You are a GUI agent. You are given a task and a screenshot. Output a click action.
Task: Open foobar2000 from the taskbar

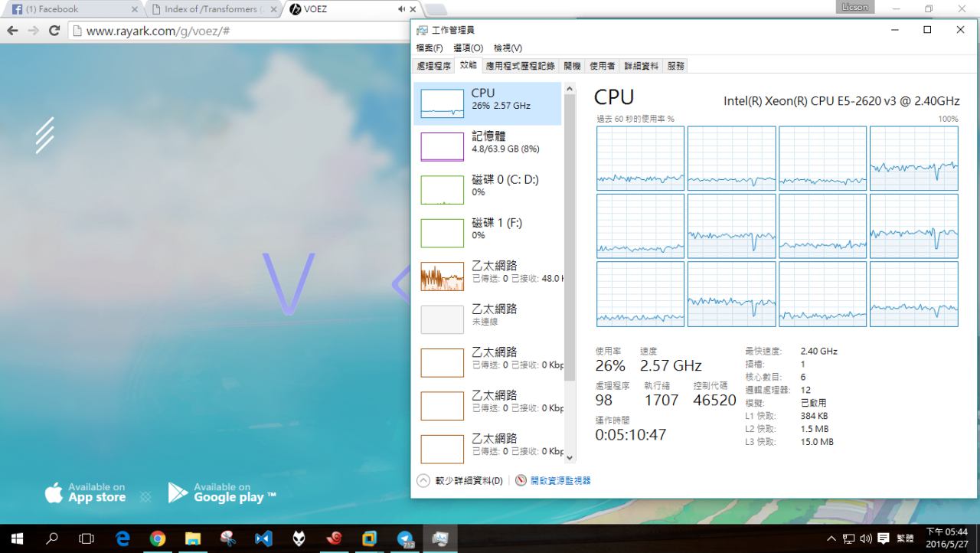click(x=299, y=538)
